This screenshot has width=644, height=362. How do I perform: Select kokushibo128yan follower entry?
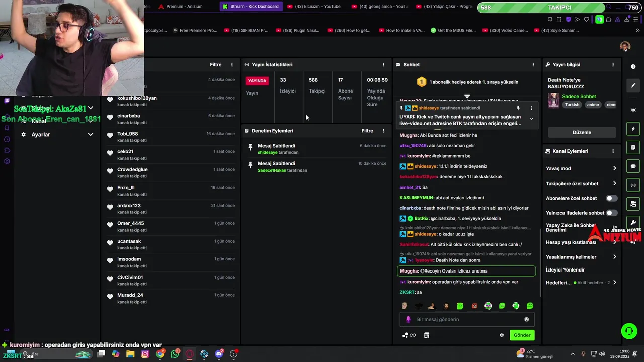pyautogui.click(x=171, y=101)
